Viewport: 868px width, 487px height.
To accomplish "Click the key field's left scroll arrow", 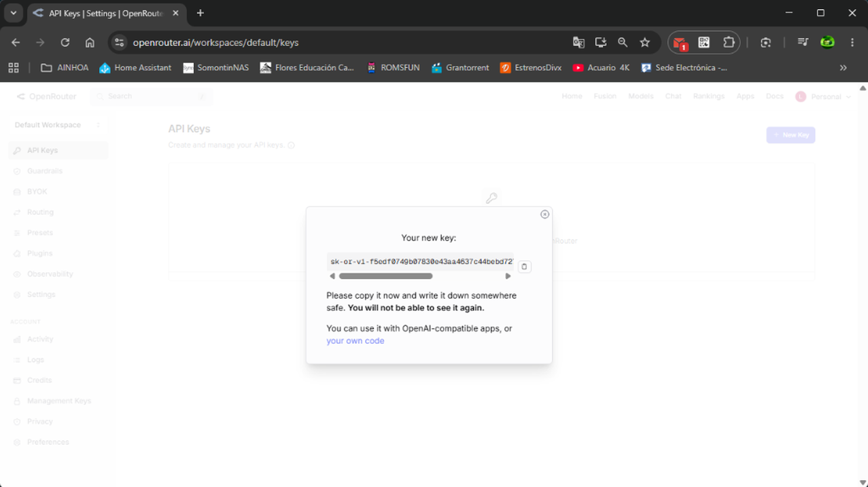I will click(x=332, y=276).
